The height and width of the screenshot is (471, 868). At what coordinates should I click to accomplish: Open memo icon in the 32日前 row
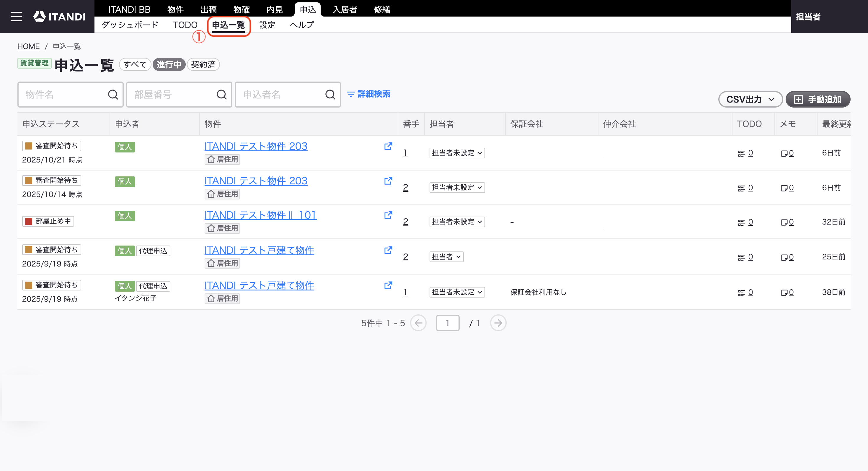784,222
